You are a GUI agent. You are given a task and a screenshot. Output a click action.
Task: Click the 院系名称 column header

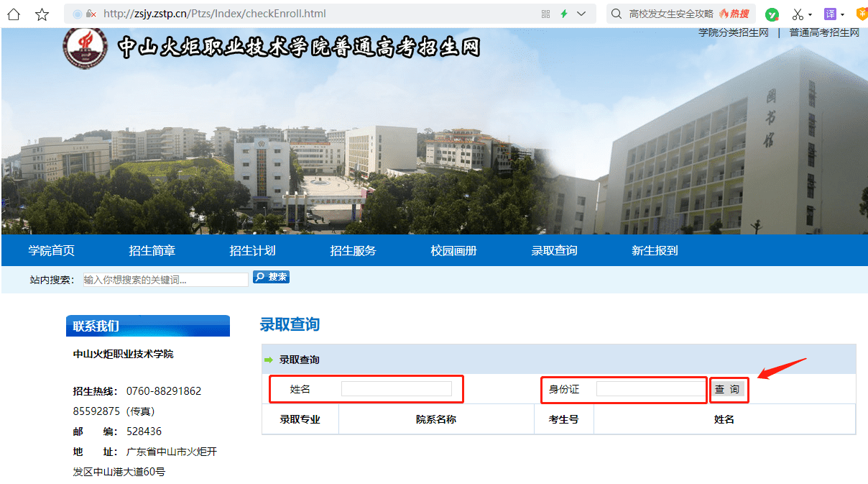click(x=436, y=419)
